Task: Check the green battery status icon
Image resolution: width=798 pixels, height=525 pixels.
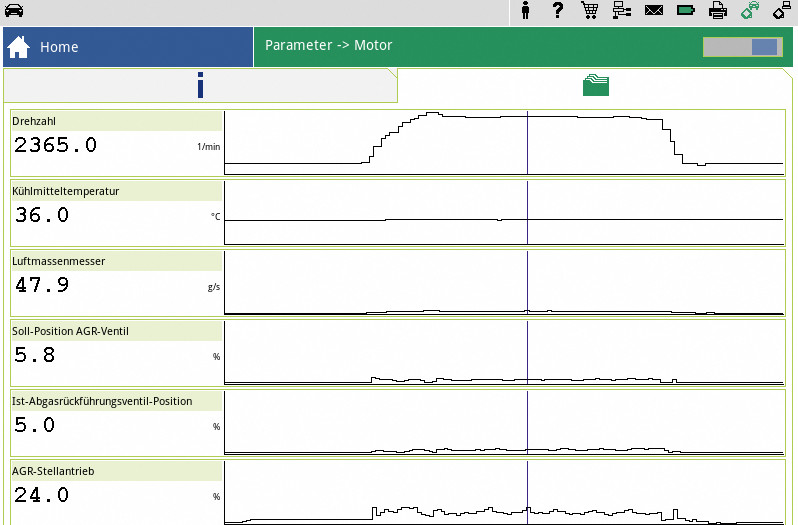Action: pyautogui.click(x=685, y=11)
